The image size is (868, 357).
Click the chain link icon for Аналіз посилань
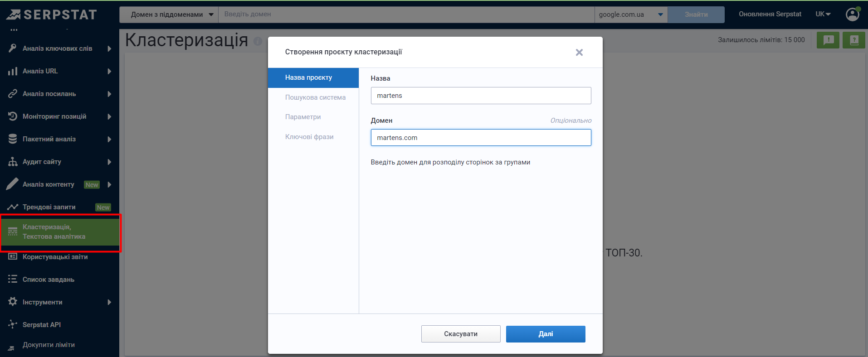tap(13, 94)
